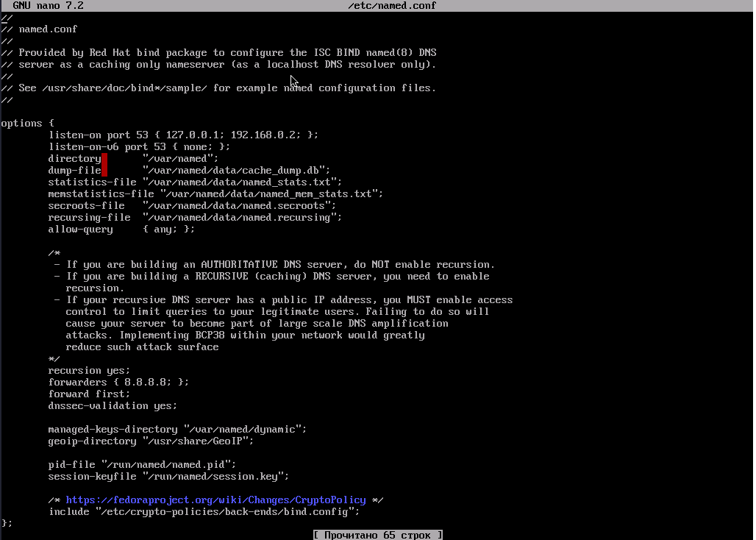Screen dimensions: 756x540
Task: Click the managed-keys-directory line
Action: click(x=177, y=429)
